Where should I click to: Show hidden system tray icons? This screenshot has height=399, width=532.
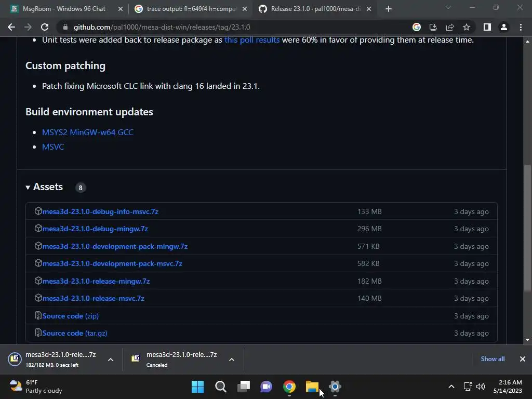point(451,387)
